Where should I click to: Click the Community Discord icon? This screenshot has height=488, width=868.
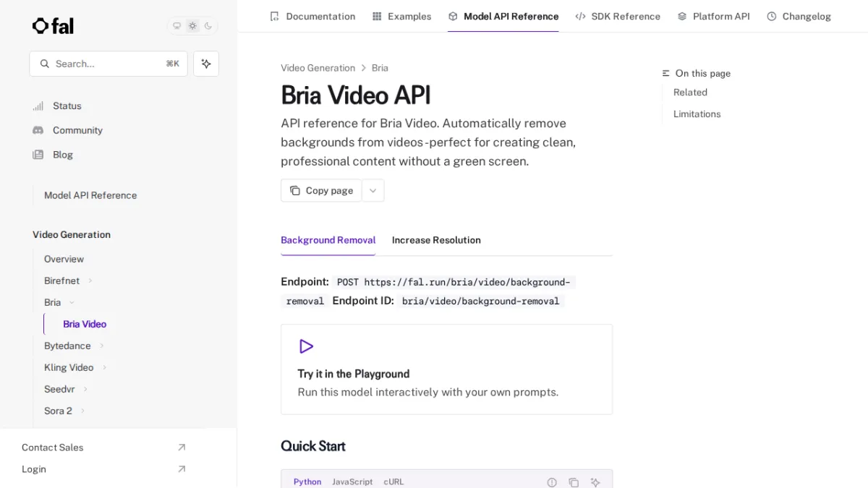point(38,130)
